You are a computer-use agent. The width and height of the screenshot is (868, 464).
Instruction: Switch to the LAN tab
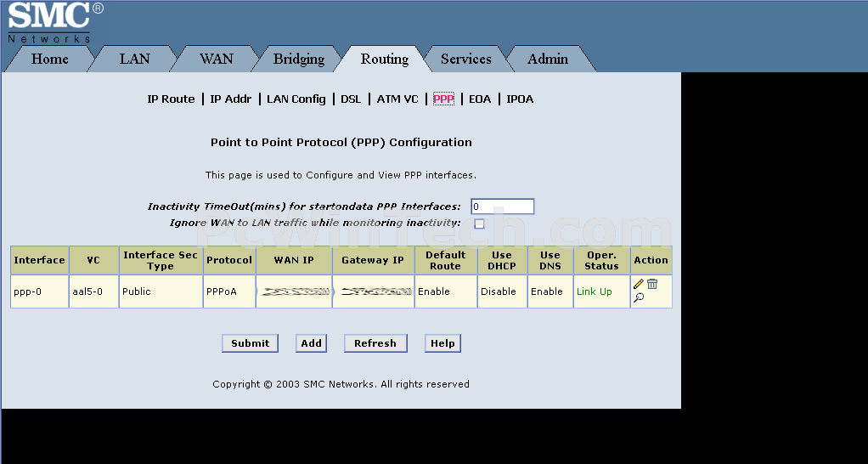(134, 59)
